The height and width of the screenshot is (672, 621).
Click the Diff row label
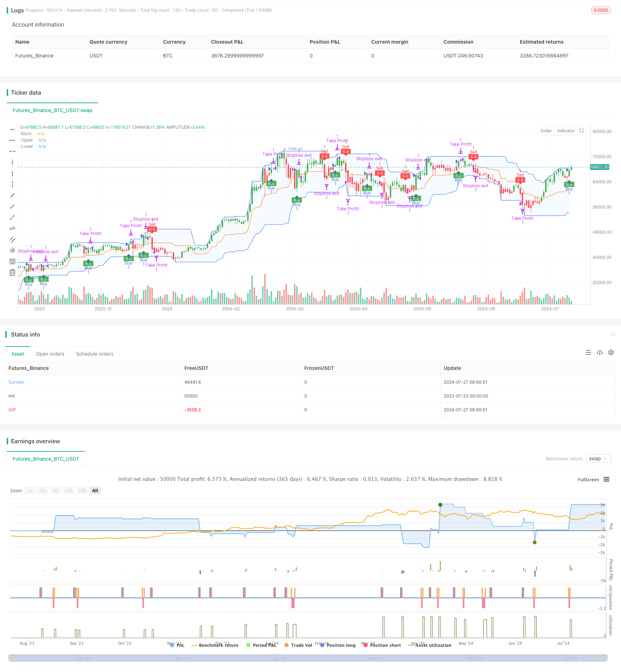pos(12,410)
